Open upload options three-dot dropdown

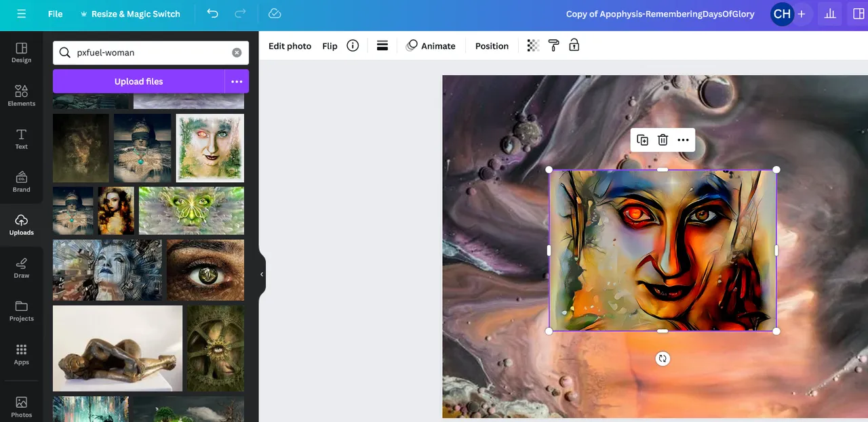click(237, 81)
